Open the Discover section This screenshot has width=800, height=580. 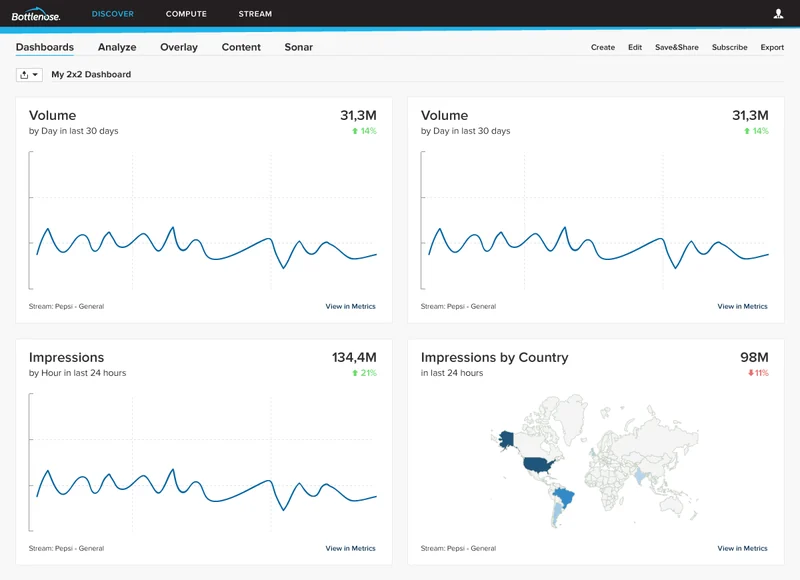coord(113,14)
